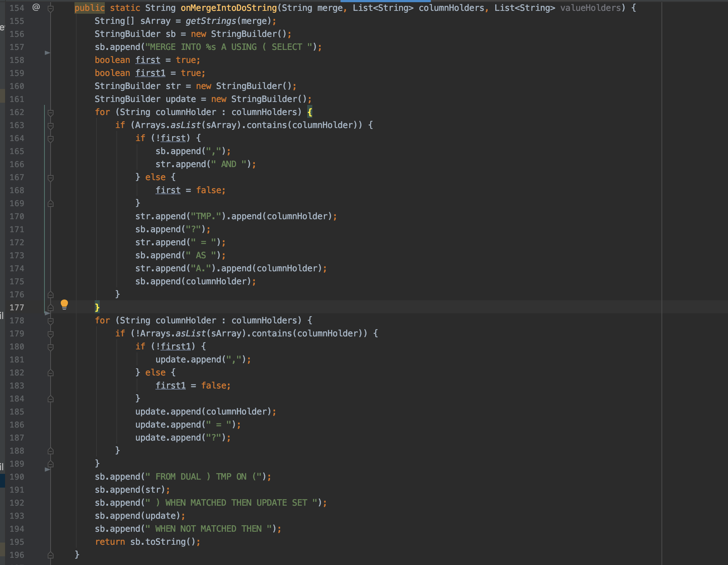The height and width of the screenshot is (565, 728).
Task: Click the fold end marker at line 176
Action: pos(51,294)
